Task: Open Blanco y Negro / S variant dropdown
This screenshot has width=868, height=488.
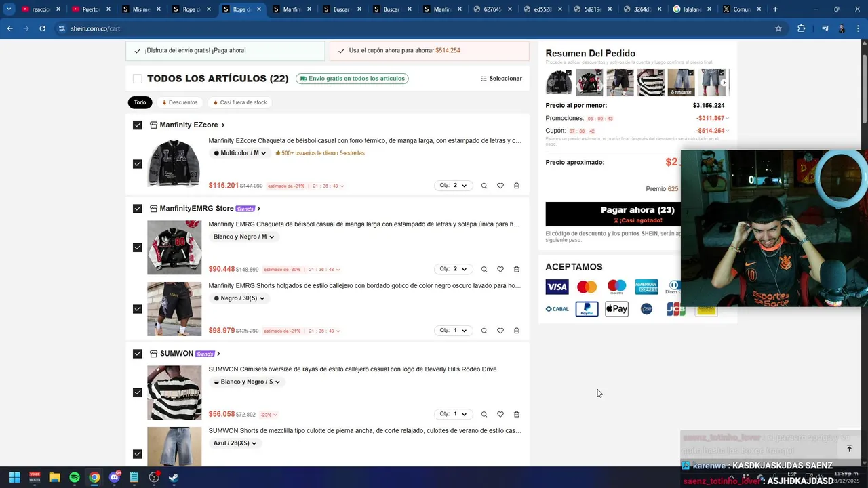Action: point(247,382)
